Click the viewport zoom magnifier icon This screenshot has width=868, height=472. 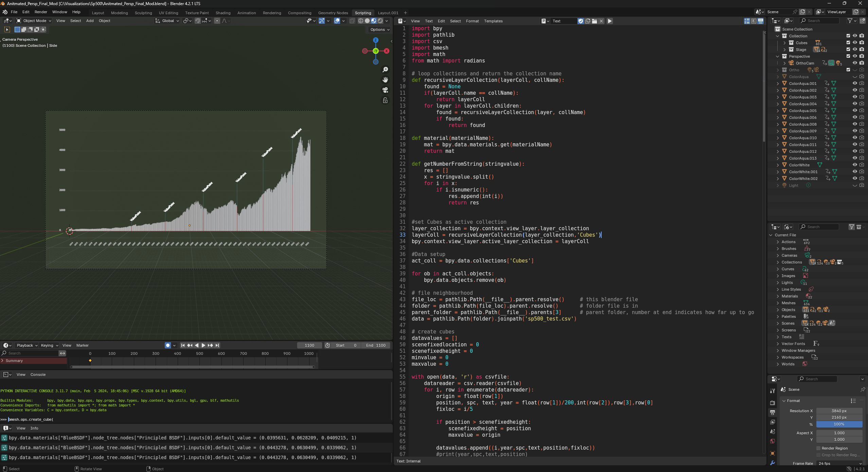(x=385, y=70)
